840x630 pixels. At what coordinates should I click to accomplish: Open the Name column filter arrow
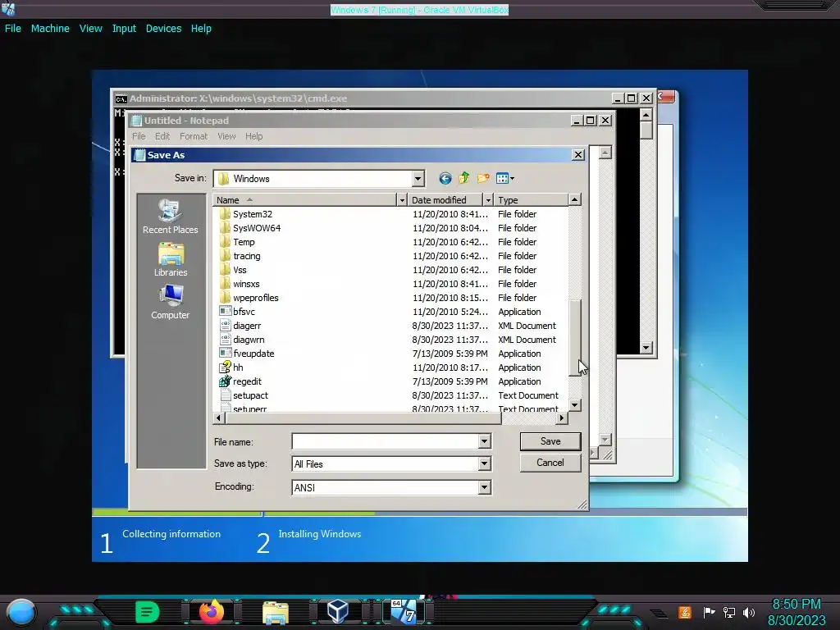pyautogui.click(x=402, y=200)
